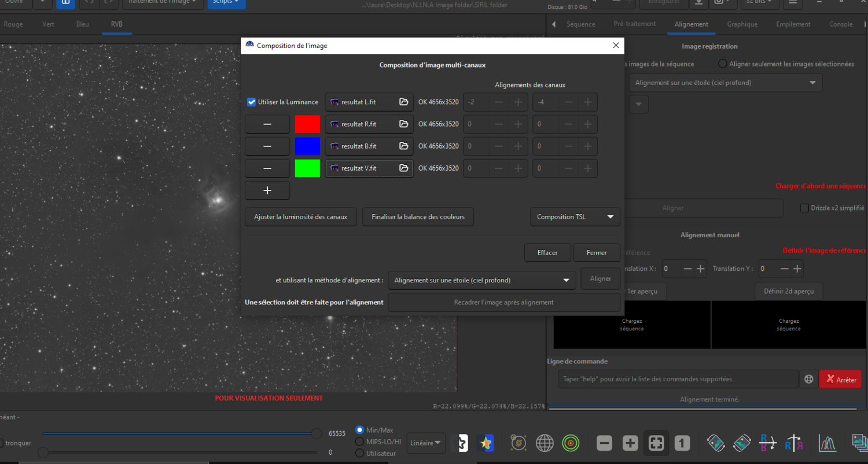Remove the blue channel layer with its dash button
The width and height of the screenshot is (868, 464).
267,146
